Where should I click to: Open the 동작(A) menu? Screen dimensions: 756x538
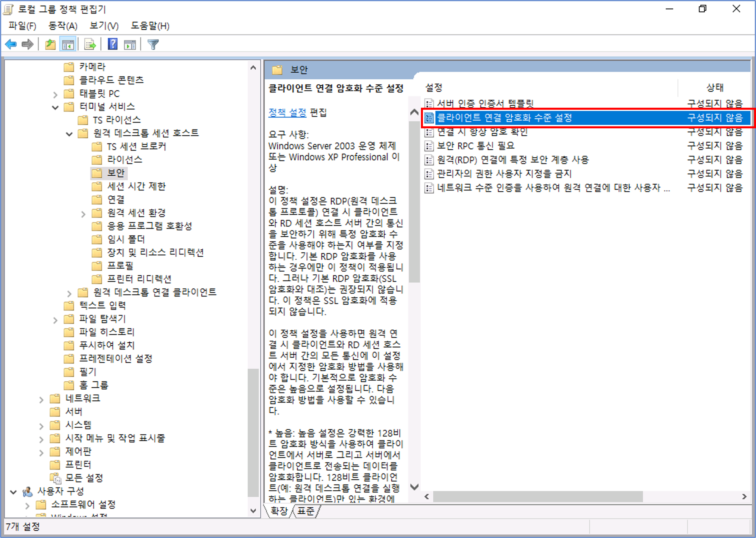(x=63, y=26)
